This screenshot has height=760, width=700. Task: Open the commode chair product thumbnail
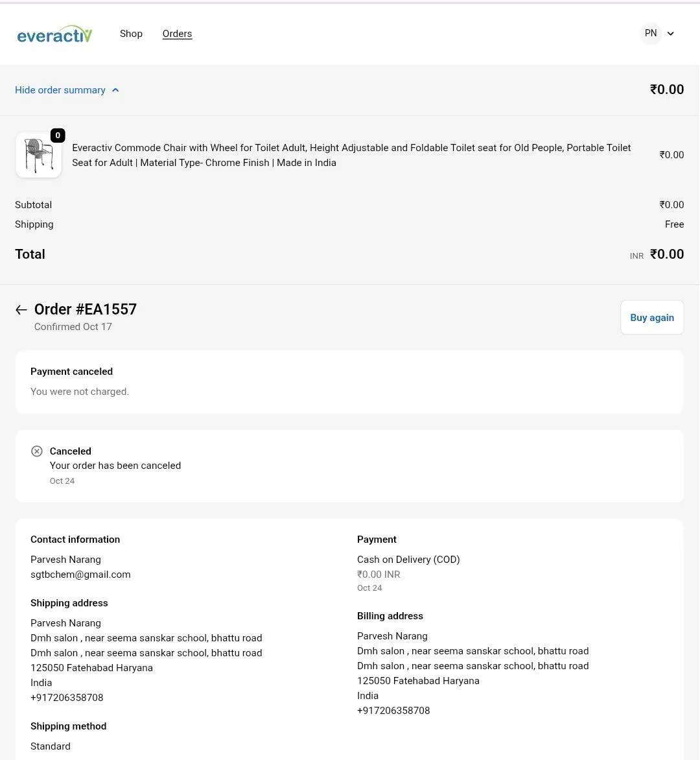(x=38, y=156)
